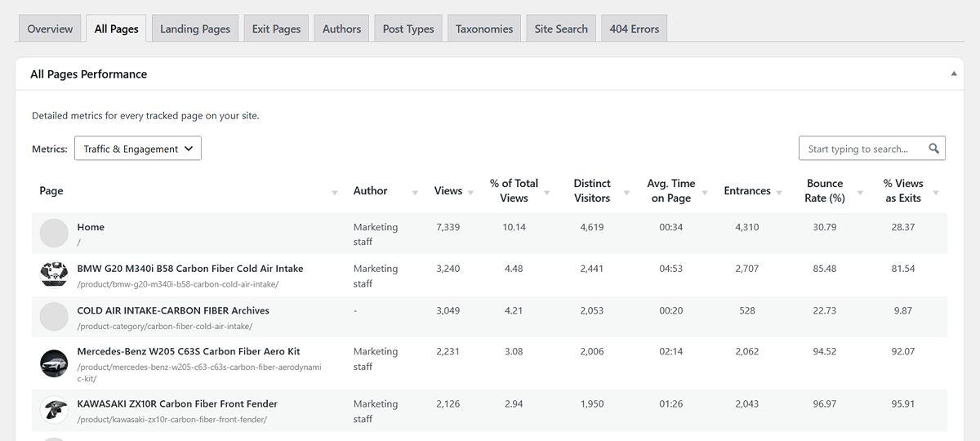This screenshot has height=441, width=980.
Task: Sort by the Views column arrow
Action: (471, 194)
